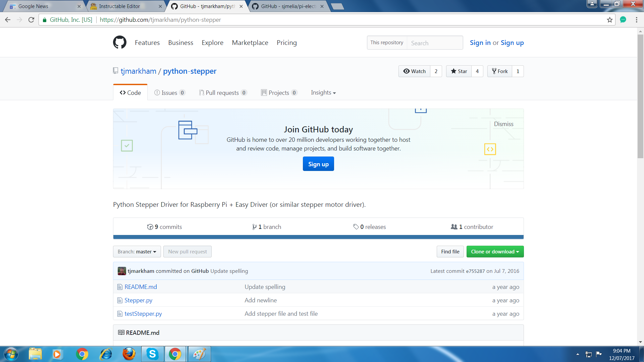This screenshot has height=362, width=644.
Task: View the 0 releases link
Action: [x=369, y=227]
